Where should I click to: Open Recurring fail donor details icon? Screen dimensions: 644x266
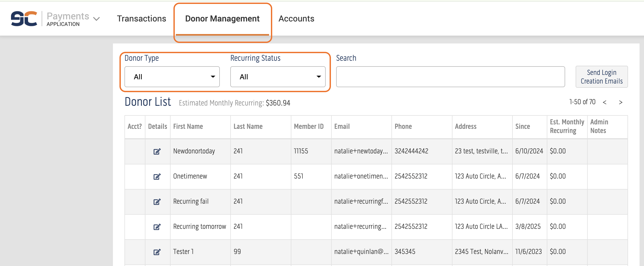point(157,202)
